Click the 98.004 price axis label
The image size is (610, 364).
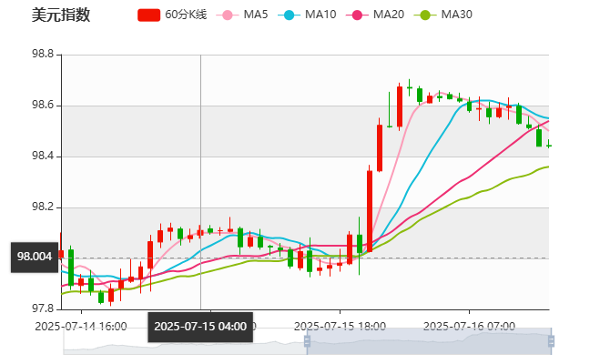(35, 257)
